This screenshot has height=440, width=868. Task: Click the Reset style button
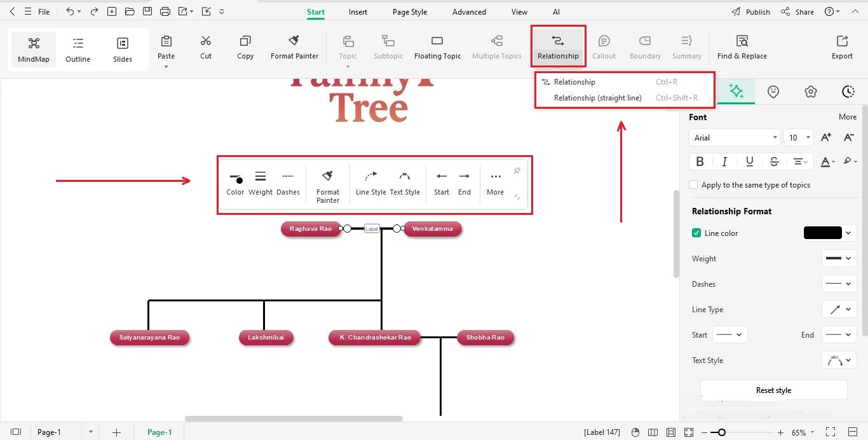pyautogui.click(x=773, y=390)
